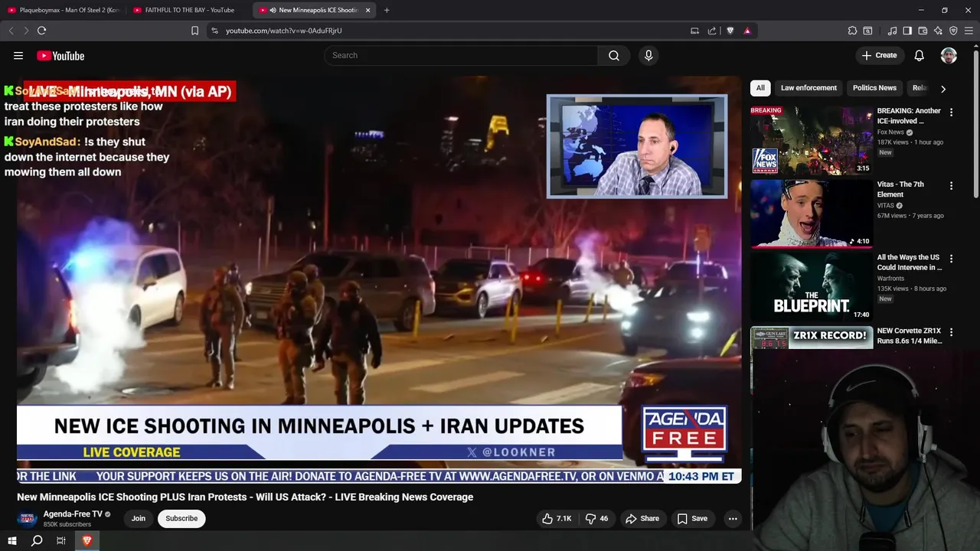Subscribe to Agenda-Free TV
Image resolution: width=980 pixels, height=551 pixels.
pyautogui.click(x=181, y=519)
